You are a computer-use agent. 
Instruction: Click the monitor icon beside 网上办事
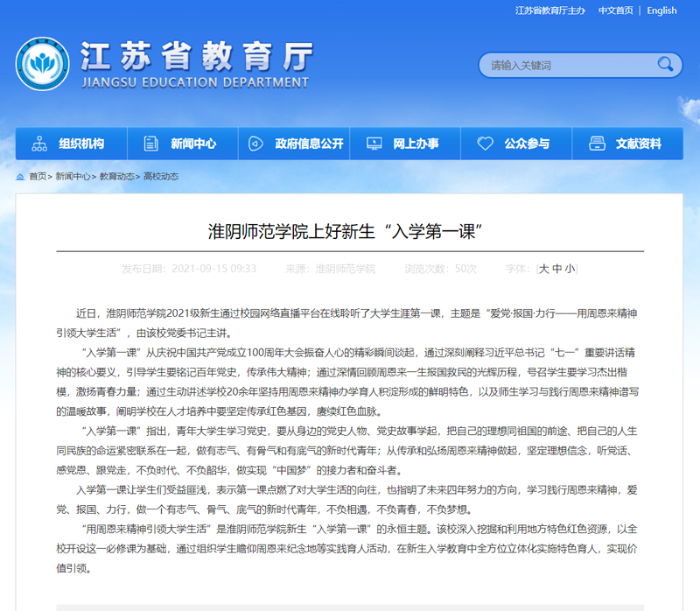click(374, 144)
